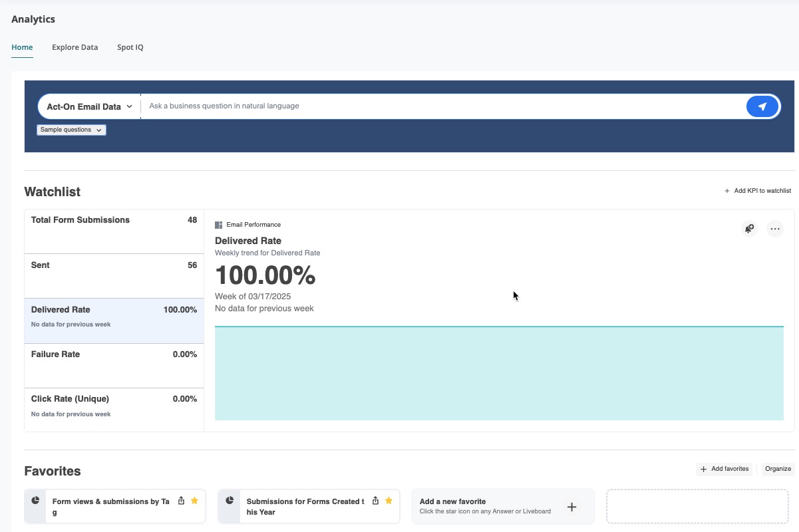Open the Act-On Email Data source dropdown
Viewport: 799px width, 532px height.
[x=89, y=106]
